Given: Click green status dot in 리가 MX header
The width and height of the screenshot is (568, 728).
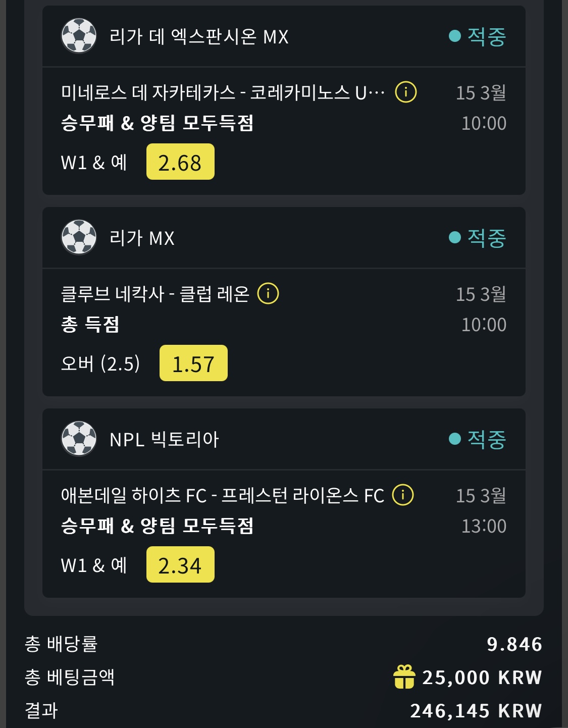Looking at the screenshot, I should pyautogui.click(x=455, y=237).
